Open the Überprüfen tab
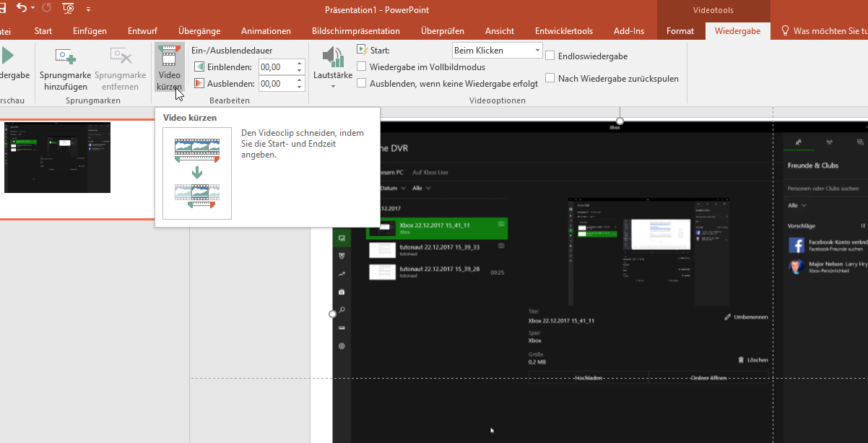The image size is (868, 443). point(442,31)
